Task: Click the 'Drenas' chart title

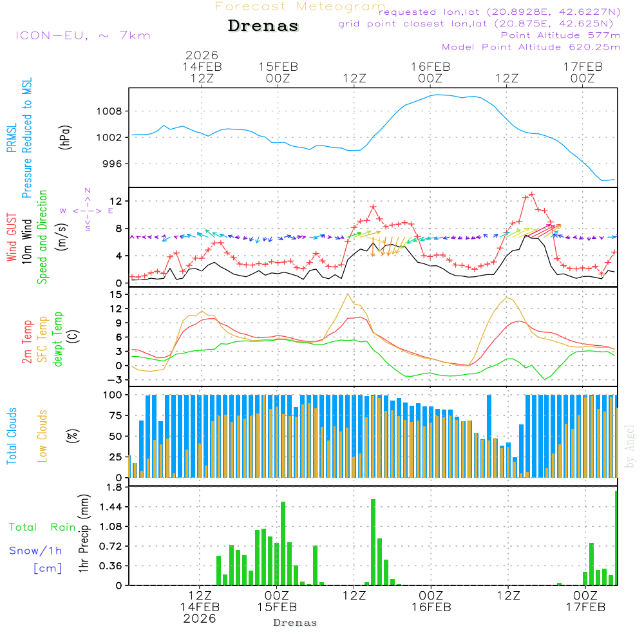Action: [x=263, y=26]
